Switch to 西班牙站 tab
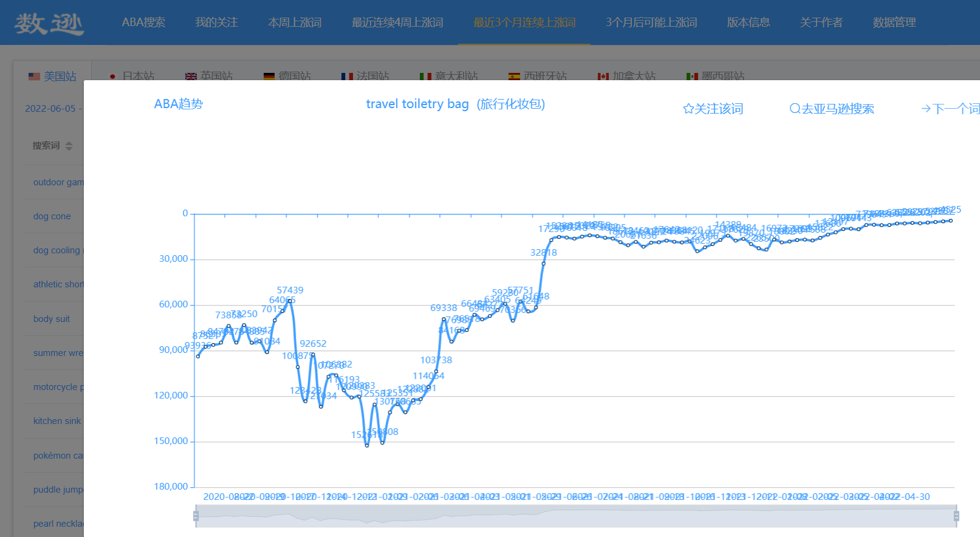Image resolution: width=980 pixels, height=537 pixels. point(538,76)
